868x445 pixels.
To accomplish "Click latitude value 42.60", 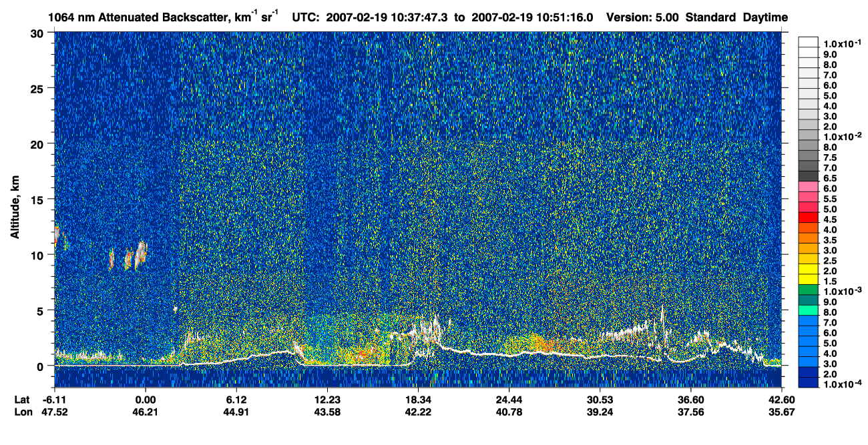I will pyautogui.click(x=781, y=399).
